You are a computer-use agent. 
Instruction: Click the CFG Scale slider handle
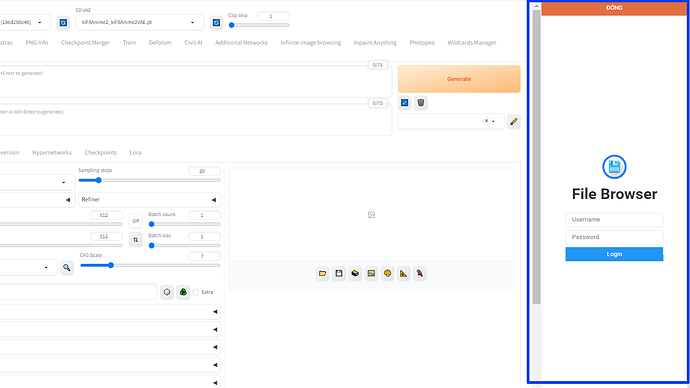coord(111,265)
